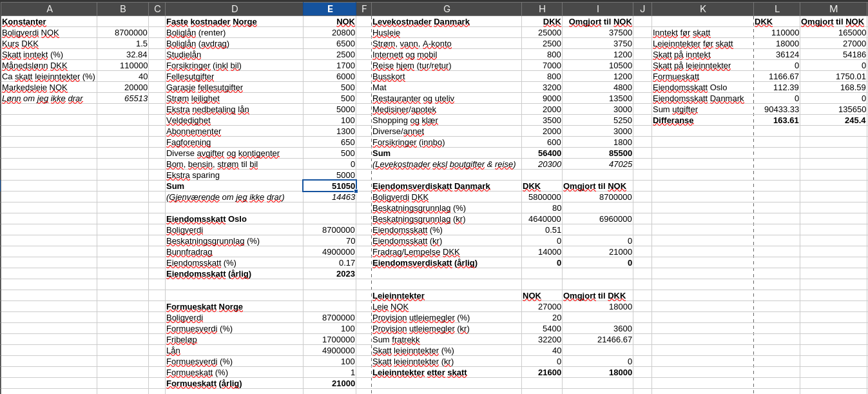The width and height of the screenshot is (868, 394).
Task: Select Leieinntekter heading cell
Action: tap(447, 295)
